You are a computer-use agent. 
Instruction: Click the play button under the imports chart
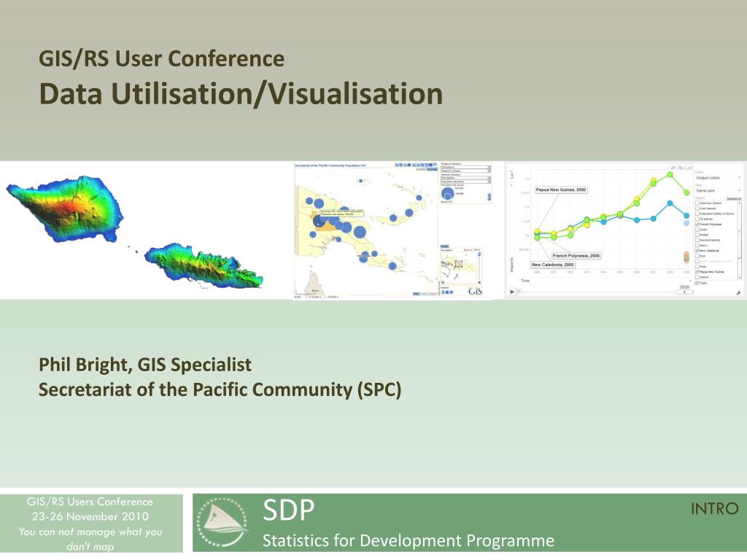tap(512, 292)
